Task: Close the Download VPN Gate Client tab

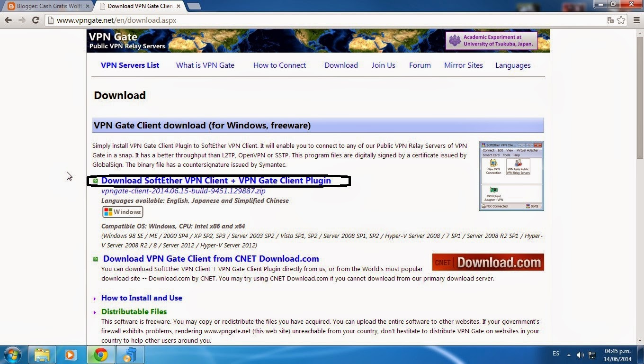Action: tap(179, 6)
